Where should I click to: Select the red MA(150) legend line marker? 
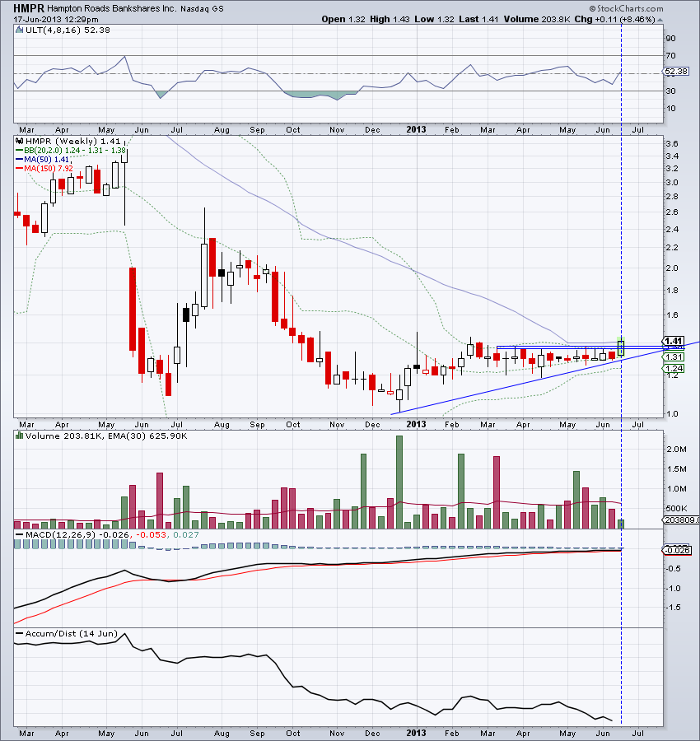[x=20, y=168]
